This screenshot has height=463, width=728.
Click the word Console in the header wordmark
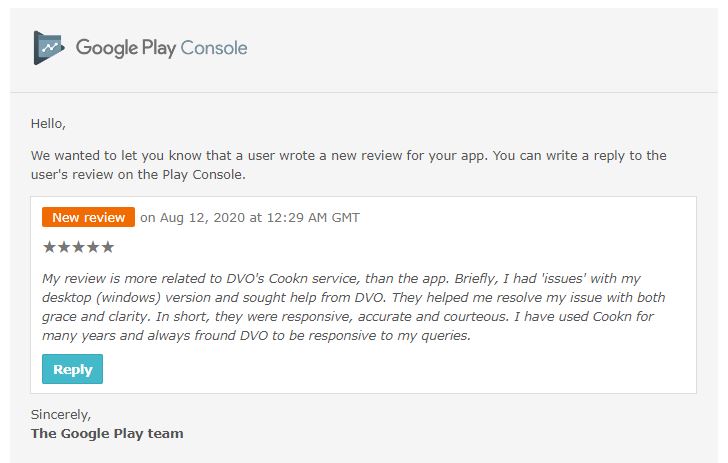[214, 48]
